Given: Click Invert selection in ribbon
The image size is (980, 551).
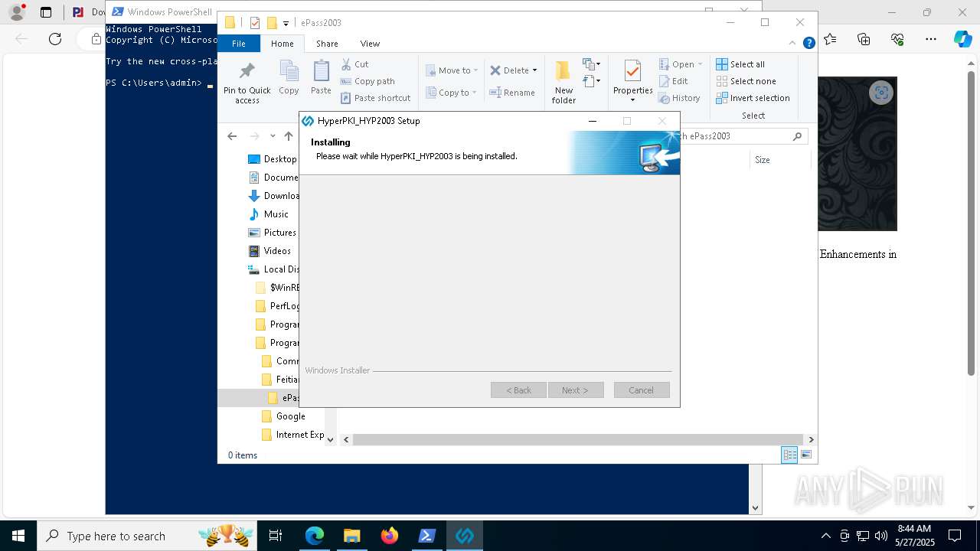Looking at the screenshot, I should click(753, 98).
